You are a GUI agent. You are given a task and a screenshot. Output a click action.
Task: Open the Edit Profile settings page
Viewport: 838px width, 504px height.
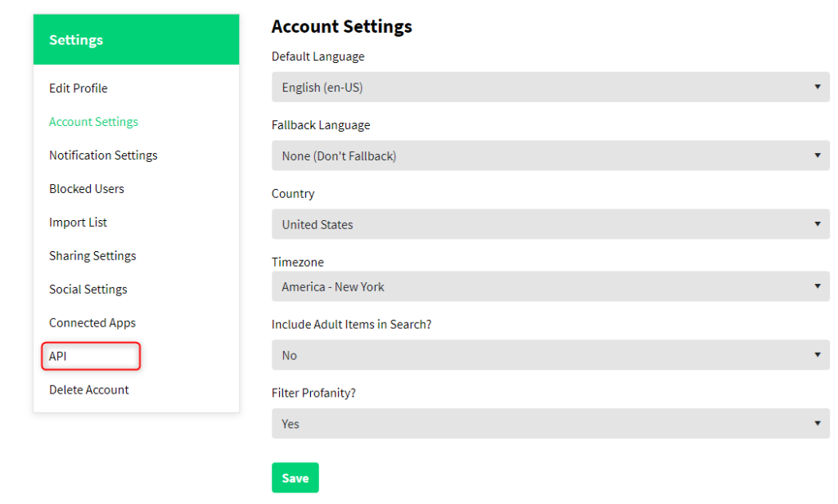[x=79, y=88]
